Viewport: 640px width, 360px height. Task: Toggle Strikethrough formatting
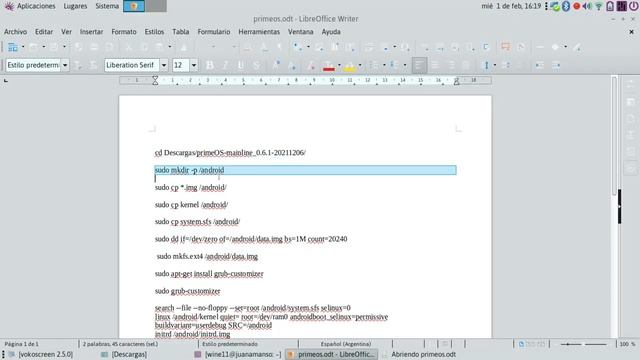[x=256, y=65]
